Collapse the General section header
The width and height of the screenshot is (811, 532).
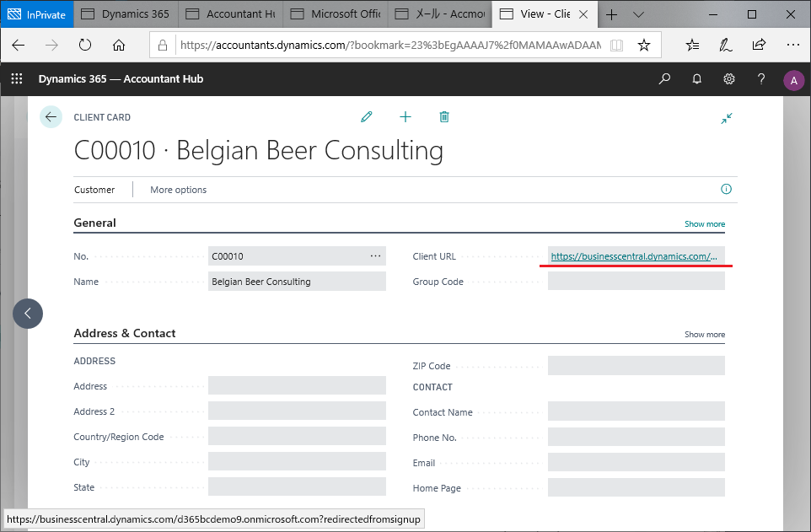[94, 223]
